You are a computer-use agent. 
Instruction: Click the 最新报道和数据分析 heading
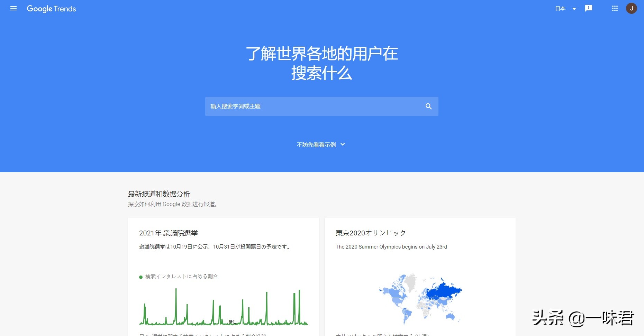(x=159, y=194)
